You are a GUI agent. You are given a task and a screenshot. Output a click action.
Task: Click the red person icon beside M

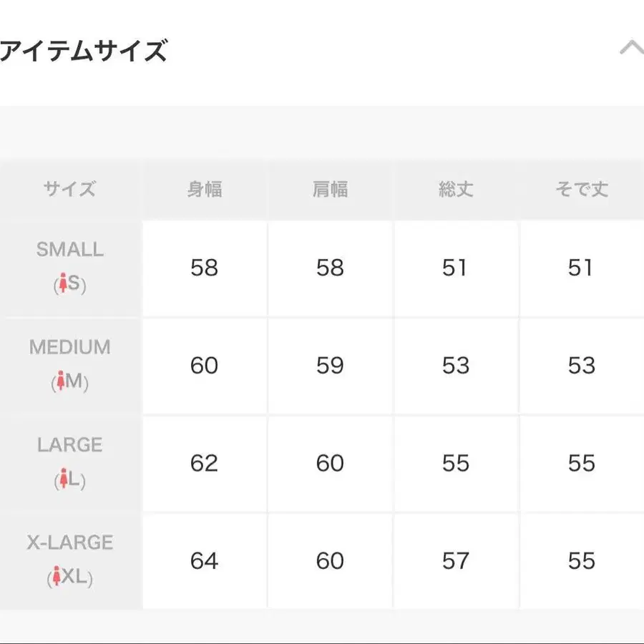coord(61,382)
